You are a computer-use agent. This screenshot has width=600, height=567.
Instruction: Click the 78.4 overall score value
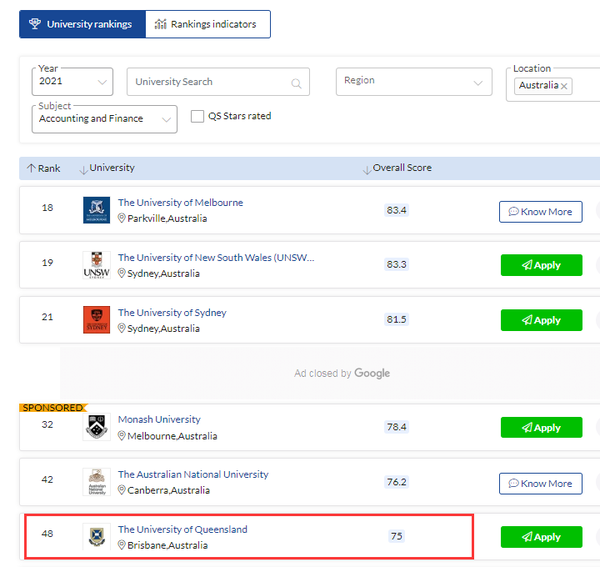tap(396, 427)
